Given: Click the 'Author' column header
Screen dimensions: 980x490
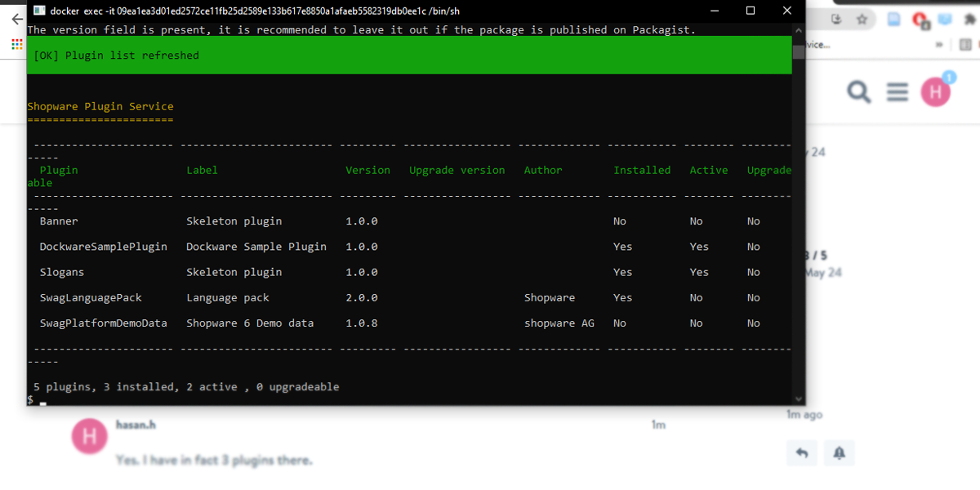Looking at the screenshot, I should [543, 170].
